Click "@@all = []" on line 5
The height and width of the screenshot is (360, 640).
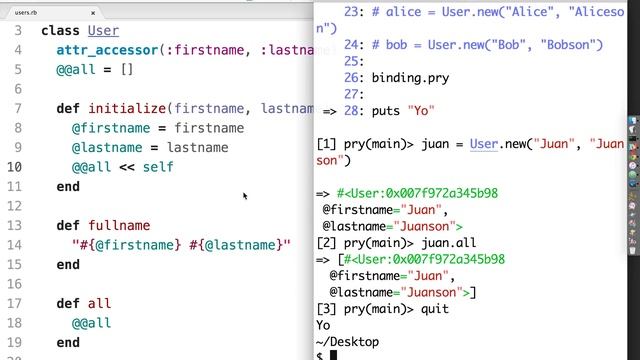click(x=95, y=69)
